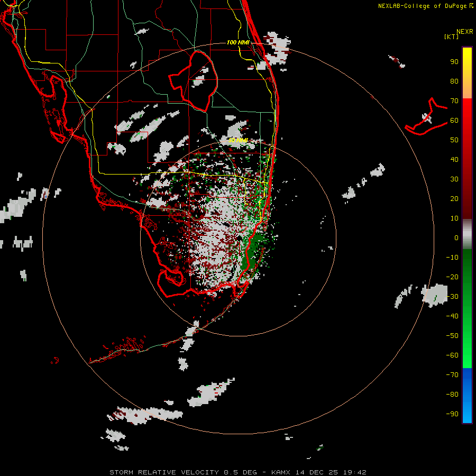Click the 10 value on velocity scale
The image size is (476, 476).
tap(454, 218)
